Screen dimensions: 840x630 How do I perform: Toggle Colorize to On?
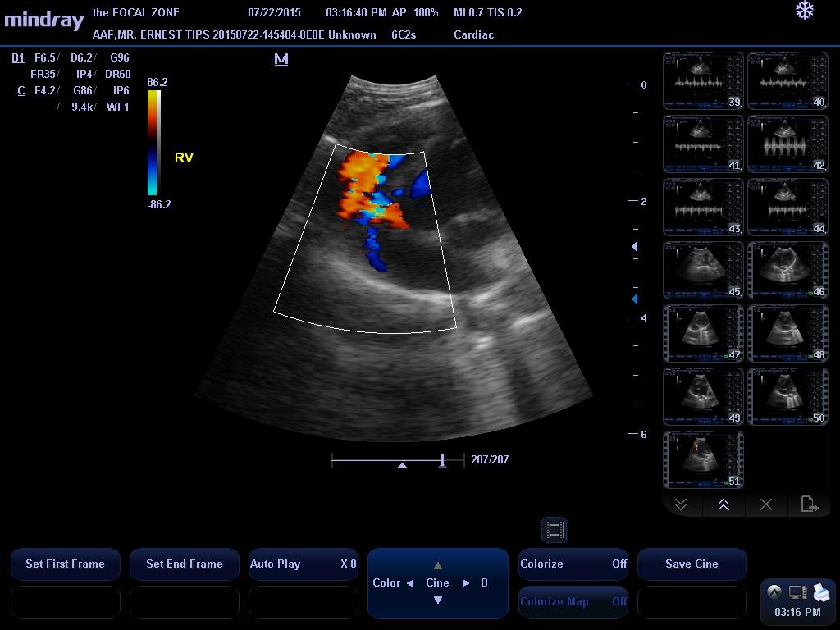tap(573, 564)
